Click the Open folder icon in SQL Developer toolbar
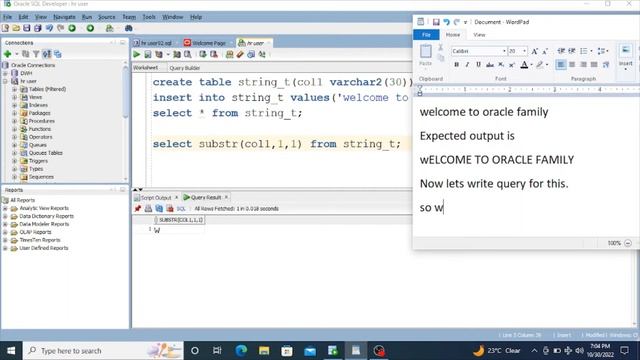This screenshot has height=360, width=640. (16, 28)
